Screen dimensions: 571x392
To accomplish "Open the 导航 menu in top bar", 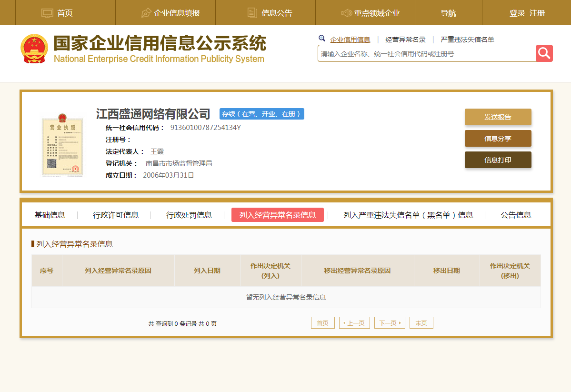I will click(448, 13).
